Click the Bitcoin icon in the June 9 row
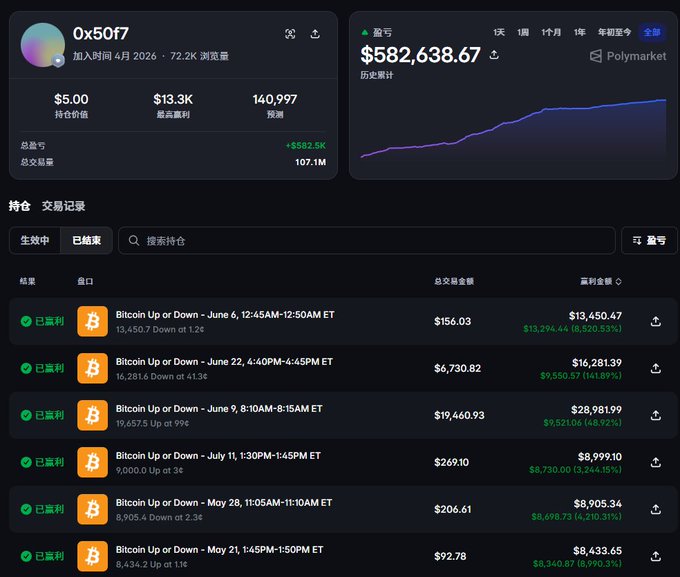This screenshot has width=680, height=577. point(92,415)
